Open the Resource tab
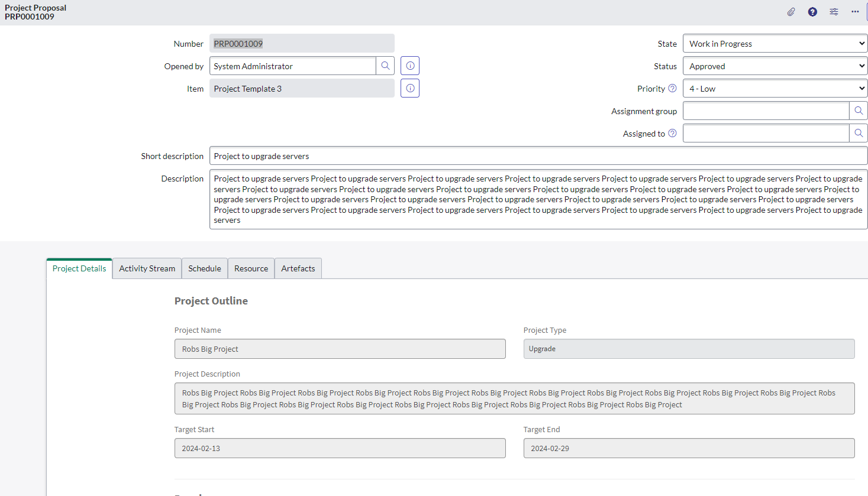The width and height of the screenshot is (868, 496). click(x=251, y=268)
